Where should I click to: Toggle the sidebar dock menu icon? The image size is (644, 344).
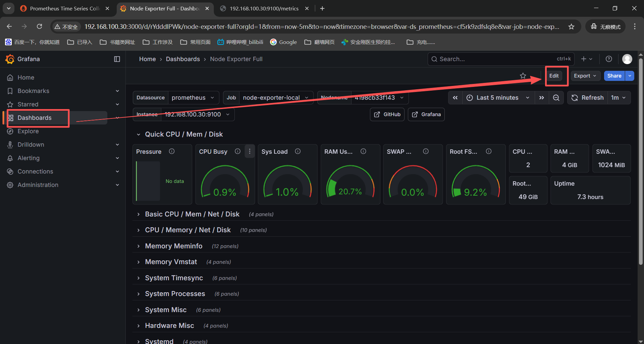tap(117, 59)
